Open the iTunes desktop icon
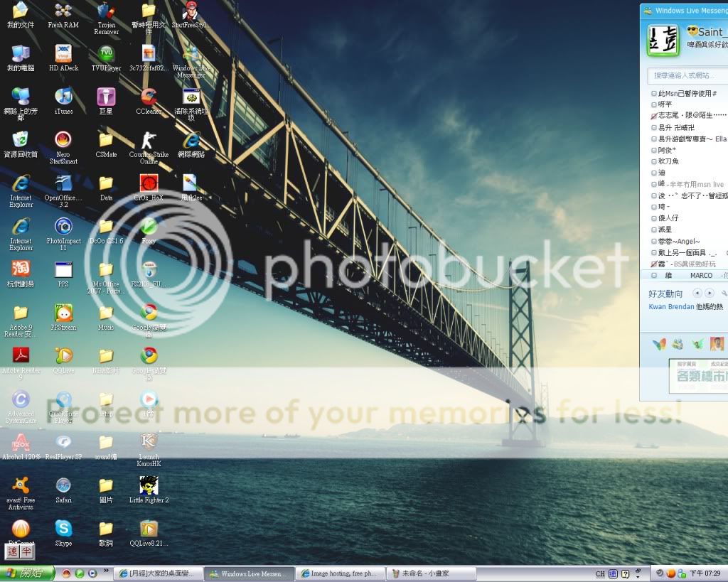 click(x=63, y=97)
